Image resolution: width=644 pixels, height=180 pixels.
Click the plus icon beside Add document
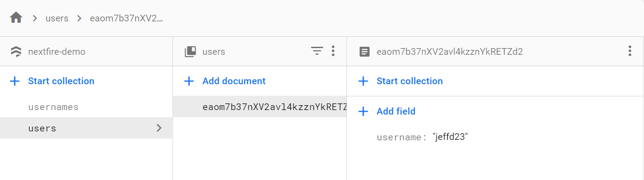point(189,81)
